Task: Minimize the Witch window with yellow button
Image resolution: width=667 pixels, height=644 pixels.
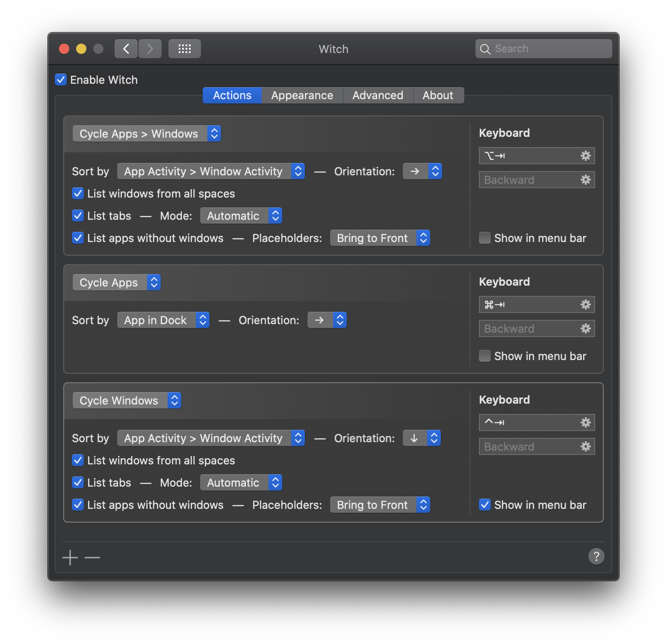Action: pyautogui.click(x=81, y=49)
